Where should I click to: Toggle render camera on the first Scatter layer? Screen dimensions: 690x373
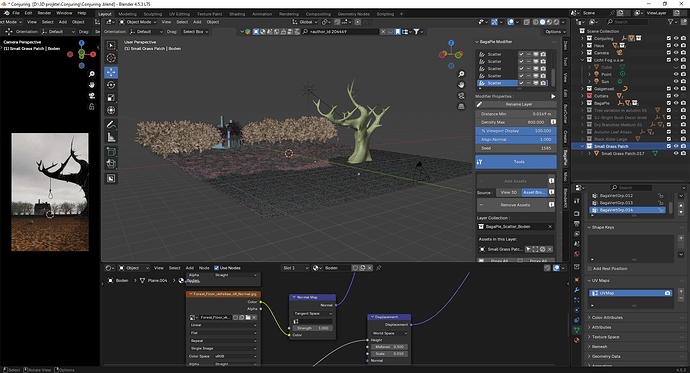543,54
